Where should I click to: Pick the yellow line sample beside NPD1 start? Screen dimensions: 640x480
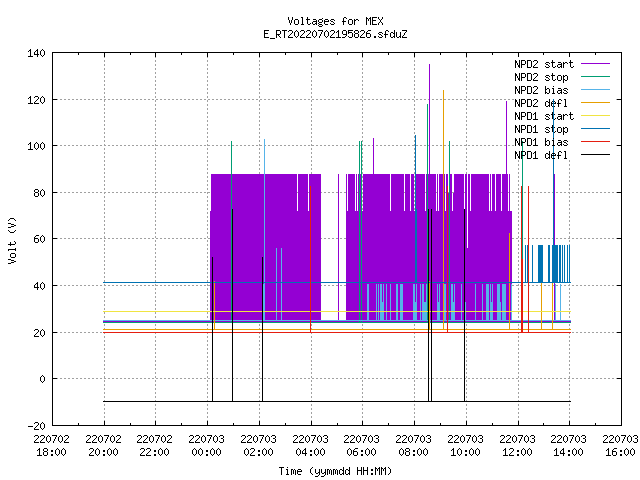596,116
